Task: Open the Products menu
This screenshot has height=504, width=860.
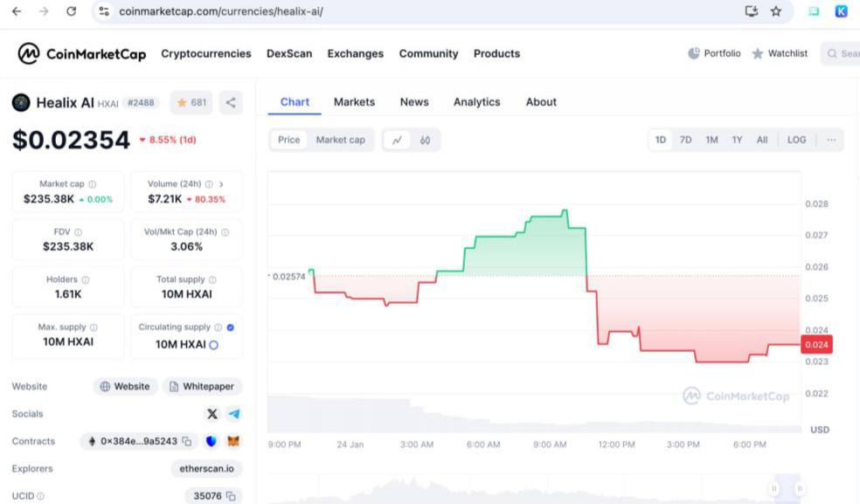Action: click(x=497, y=54)
